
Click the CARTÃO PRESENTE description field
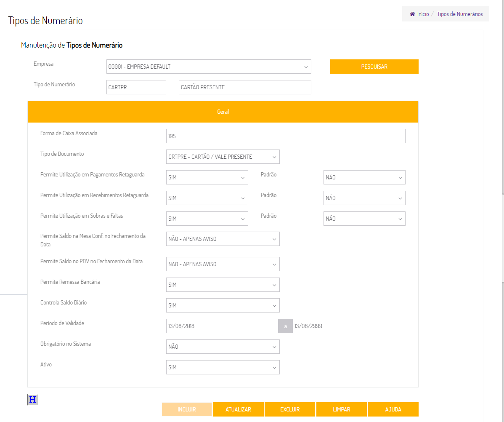click(245, 87)
